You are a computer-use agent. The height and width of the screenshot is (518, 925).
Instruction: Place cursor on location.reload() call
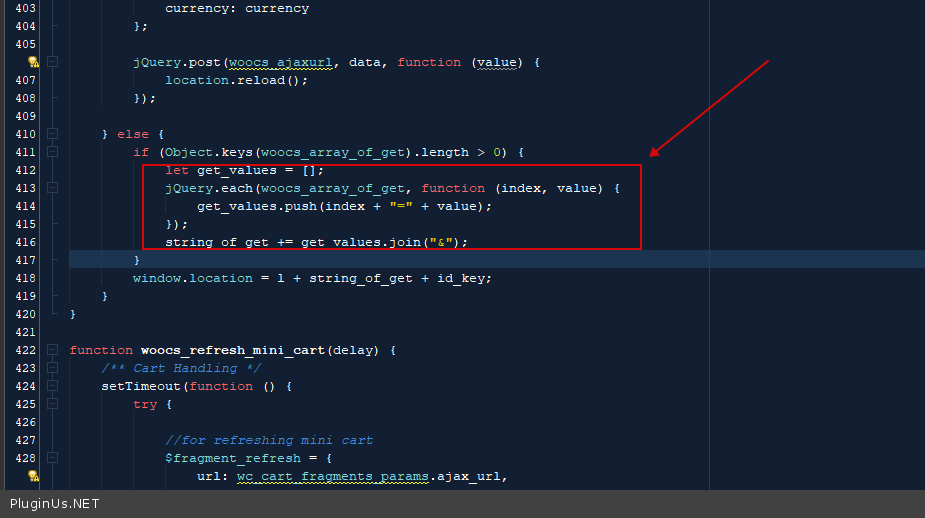tap(236, 80)
